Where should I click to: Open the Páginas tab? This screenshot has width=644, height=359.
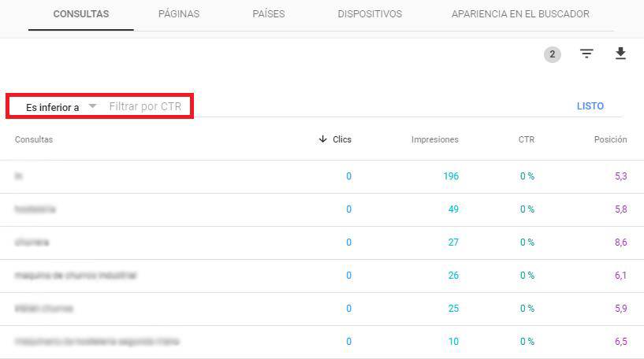(x=179, y=14)
